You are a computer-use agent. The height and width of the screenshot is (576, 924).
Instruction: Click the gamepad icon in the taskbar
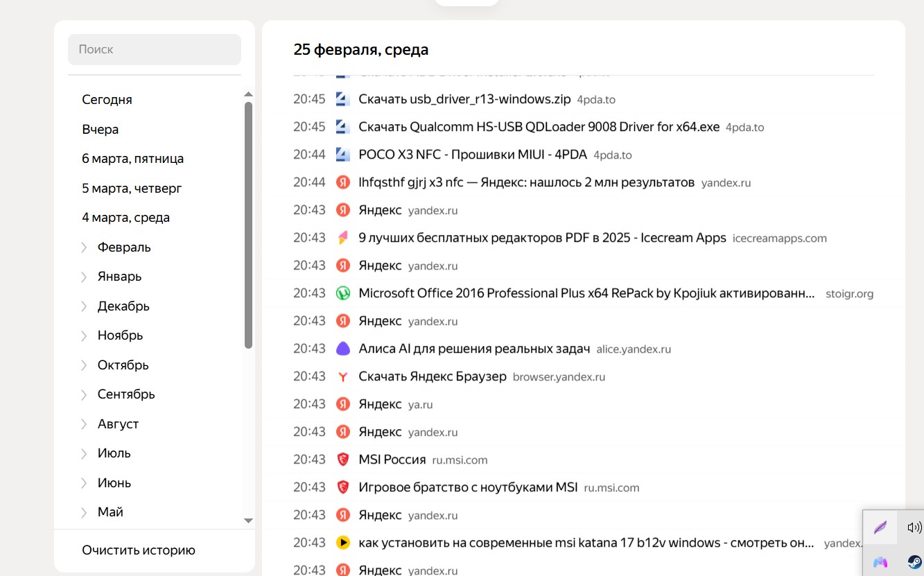point(880,562)
